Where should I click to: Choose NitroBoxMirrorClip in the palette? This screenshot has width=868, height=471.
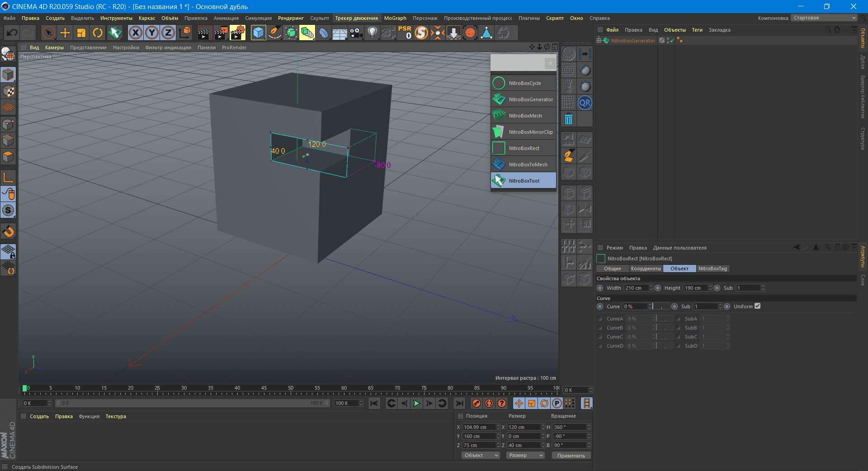(524, 132)
